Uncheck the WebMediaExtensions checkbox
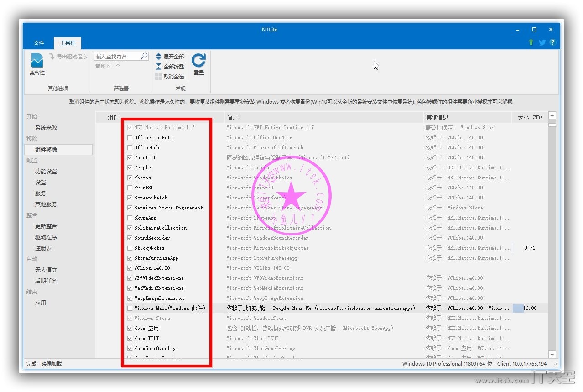Image resolution: width=583 pixels, height=392 pixels. coord(130,288)
